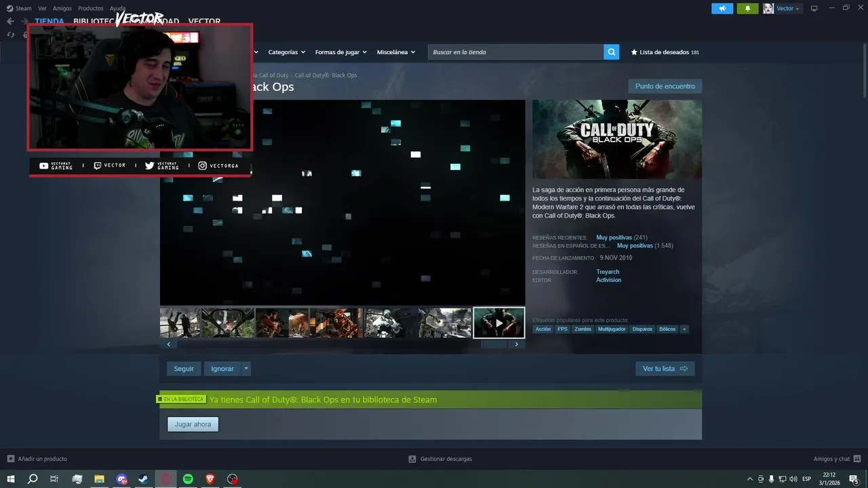Select the Bélicos tag
The height and width of the screenshot is (488, 868).
pyautogui.click(x=667, y=329)
